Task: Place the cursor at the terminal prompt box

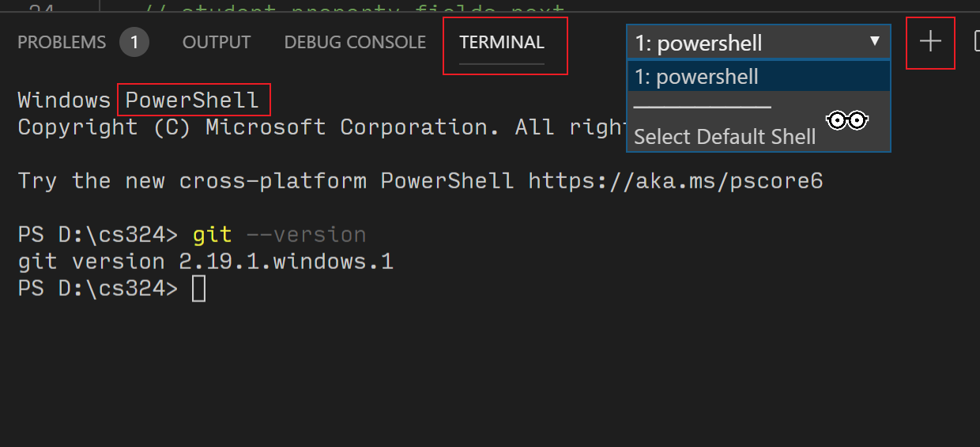Action: click(199, 289)
